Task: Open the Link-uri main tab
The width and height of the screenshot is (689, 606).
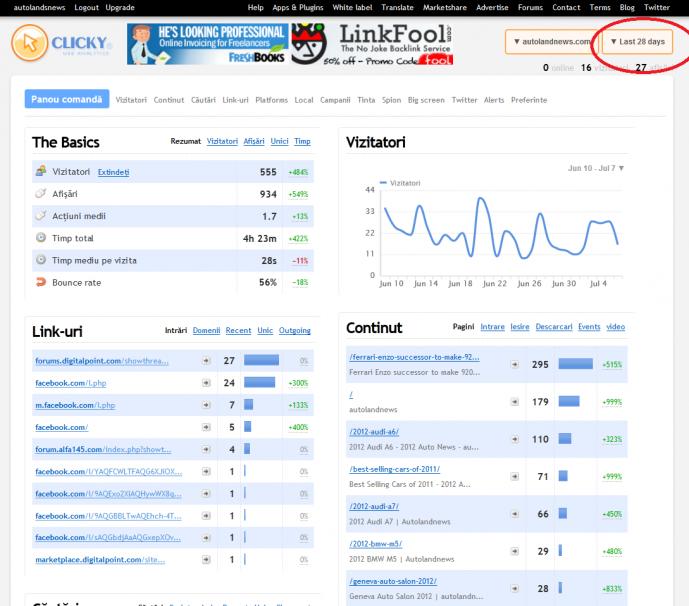Action: tap(235, 100)
